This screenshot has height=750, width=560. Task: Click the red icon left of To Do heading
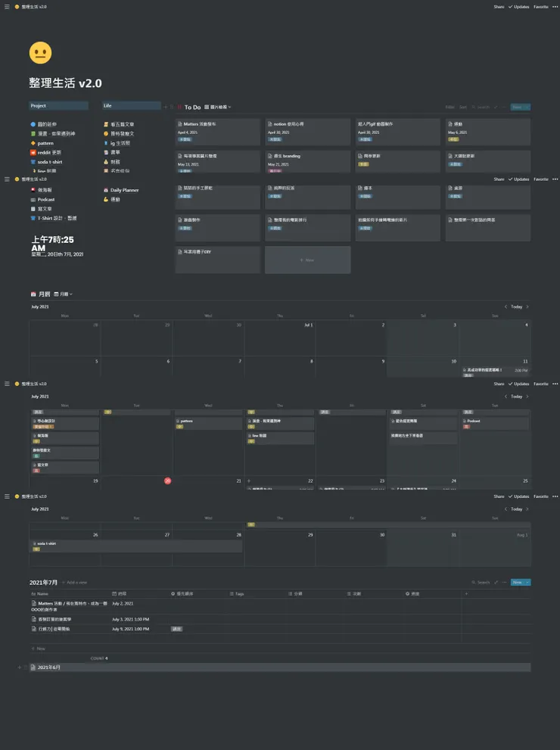(x=180, y=107)
